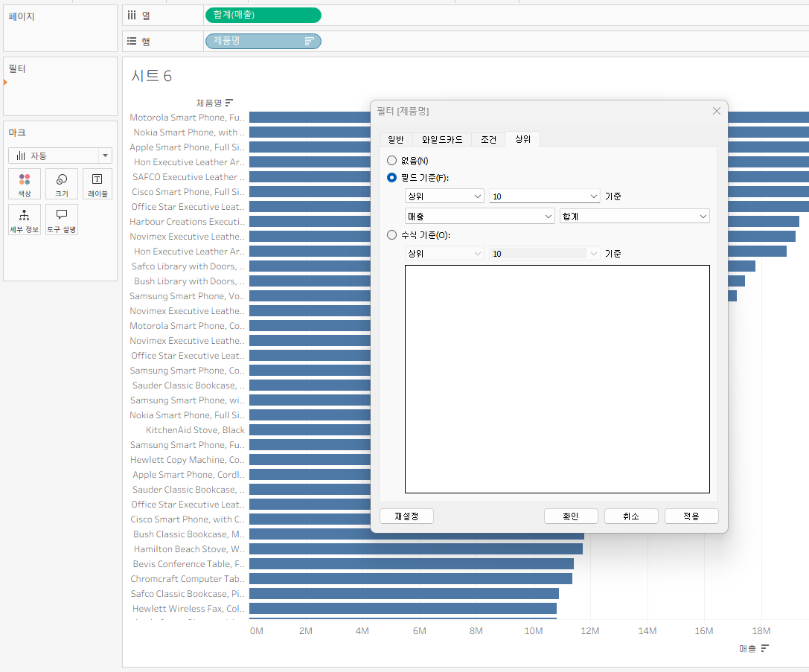Select the Cisco Smart Phone, with C.. label
The height and width of the screenshot is (672, 809).
[188, 519]
